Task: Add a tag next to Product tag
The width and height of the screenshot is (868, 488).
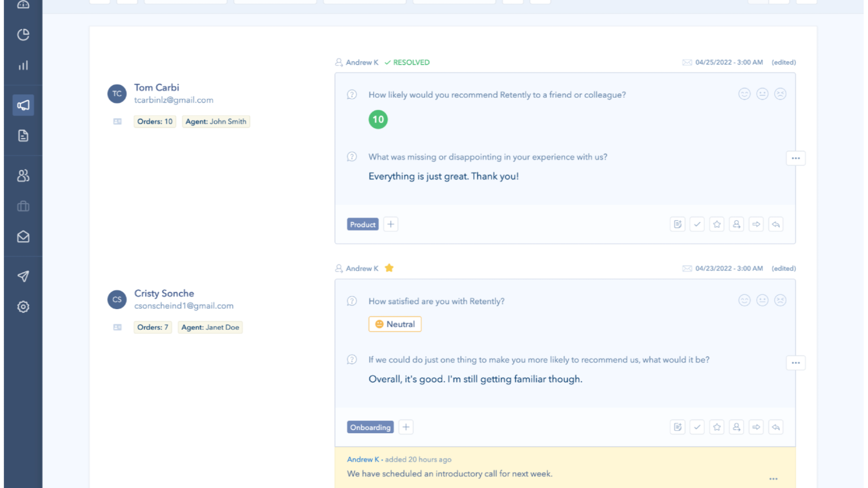Action: coord(391,224)
